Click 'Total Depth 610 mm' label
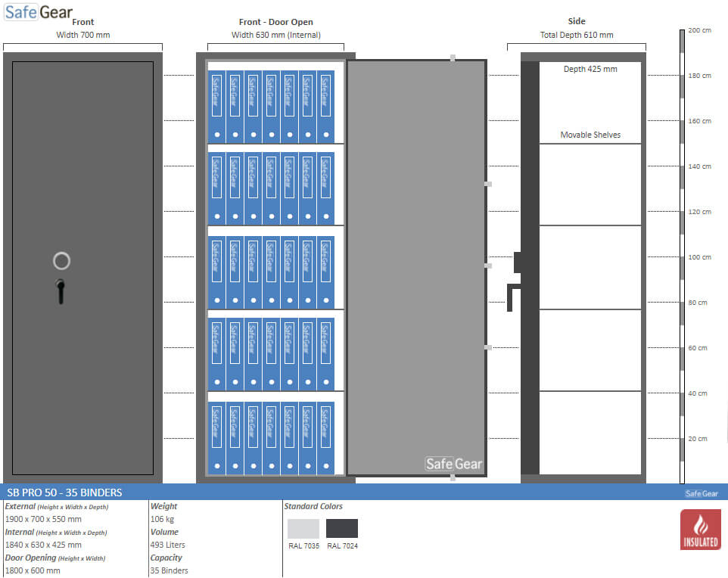 click(x=577, y=35)
